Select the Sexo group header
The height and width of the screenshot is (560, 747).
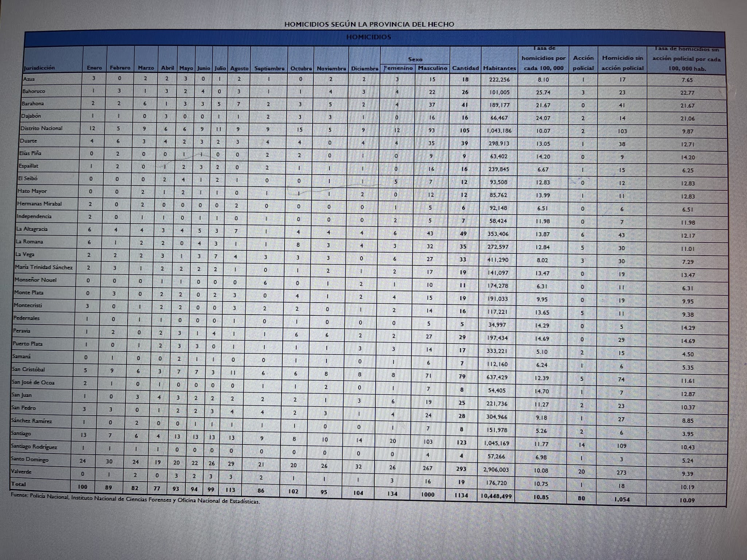(x=415, y=59)
